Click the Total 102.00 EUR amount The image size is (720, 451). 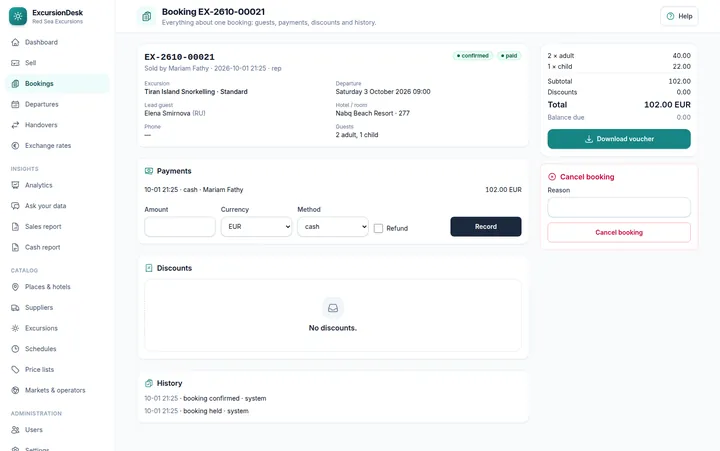pos(667,105)
